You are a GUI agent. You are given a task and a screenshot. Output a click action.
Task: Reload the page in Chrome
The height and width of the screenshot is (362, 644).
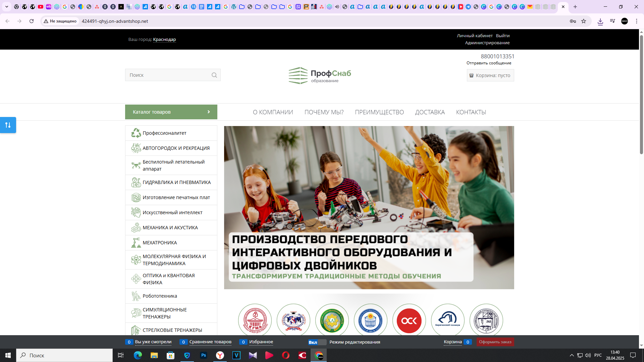[32, 21]
